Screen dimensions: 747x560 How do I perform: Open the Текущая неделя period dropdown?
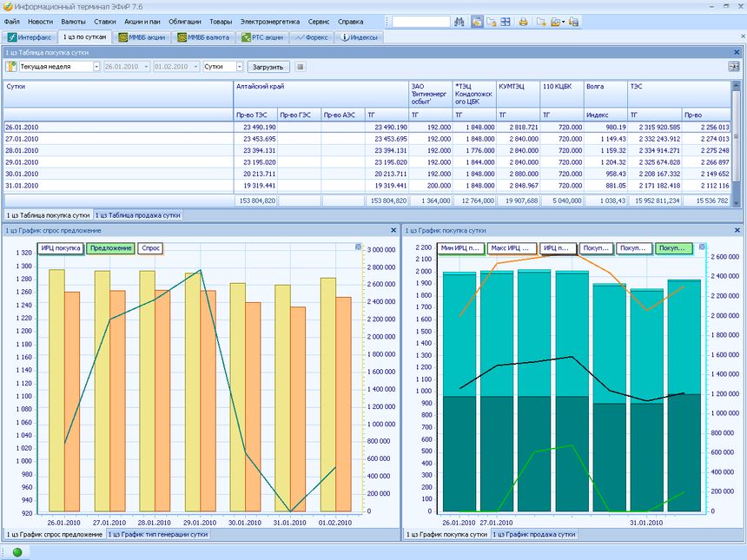96,67
